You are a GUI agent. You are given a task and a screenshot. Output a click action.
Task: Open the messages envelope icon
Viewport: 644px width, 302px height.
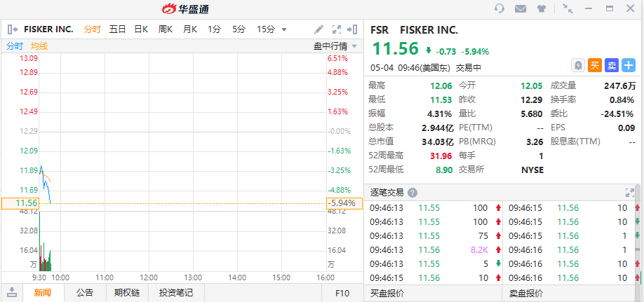(x=521, y=9)
